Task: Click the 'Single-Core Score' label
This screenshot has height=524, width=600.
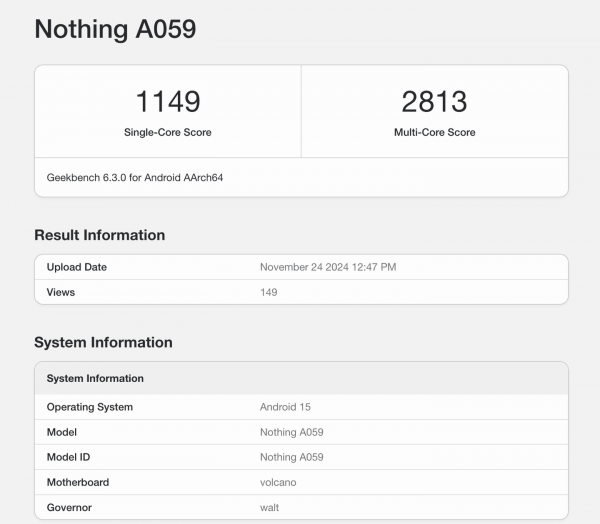Action: pyautogui.click(x=168, y=132)
